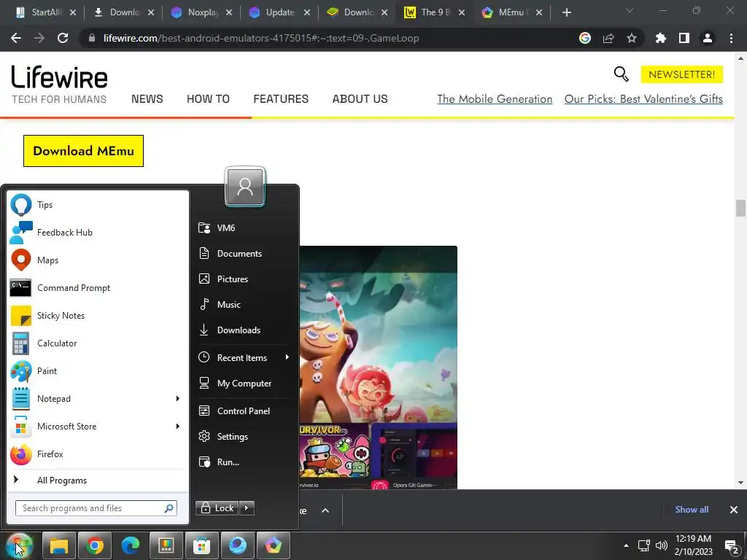
Task: Open the volume control in tray
Action: click(x=661, y=545)
